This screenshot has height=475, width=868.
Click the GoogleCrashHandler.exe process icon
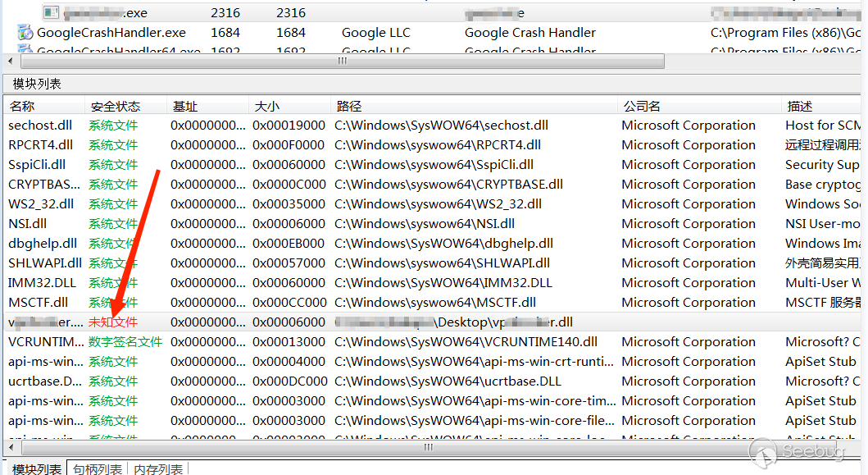25,33
